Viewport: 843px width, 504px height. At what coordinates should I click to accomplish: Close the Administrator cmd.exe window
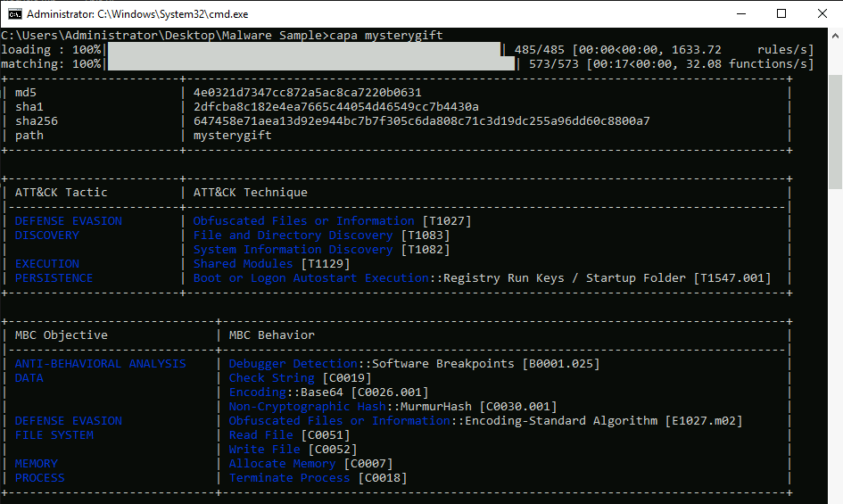click(x=822, y=14)
